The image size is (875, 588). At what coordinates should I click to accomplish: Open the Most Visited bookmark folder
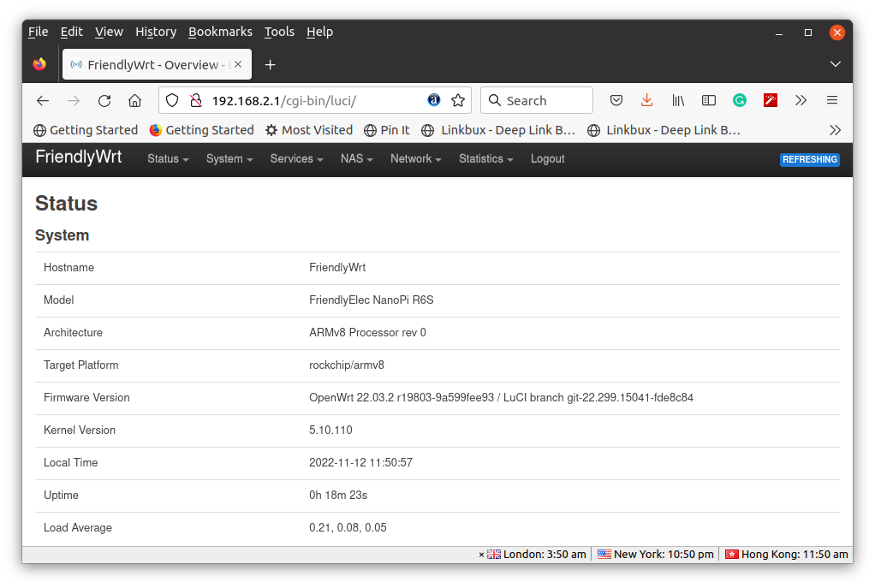(309, 130)
